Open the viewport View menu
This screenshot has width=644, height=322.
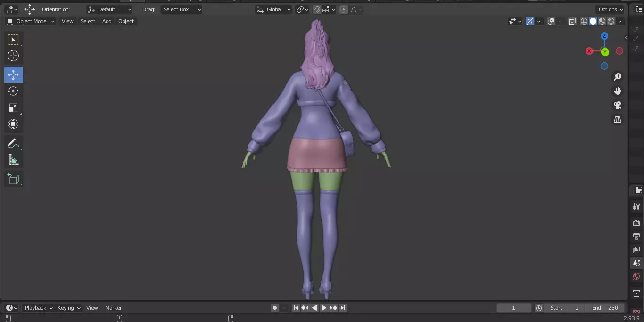coord(67,21)
